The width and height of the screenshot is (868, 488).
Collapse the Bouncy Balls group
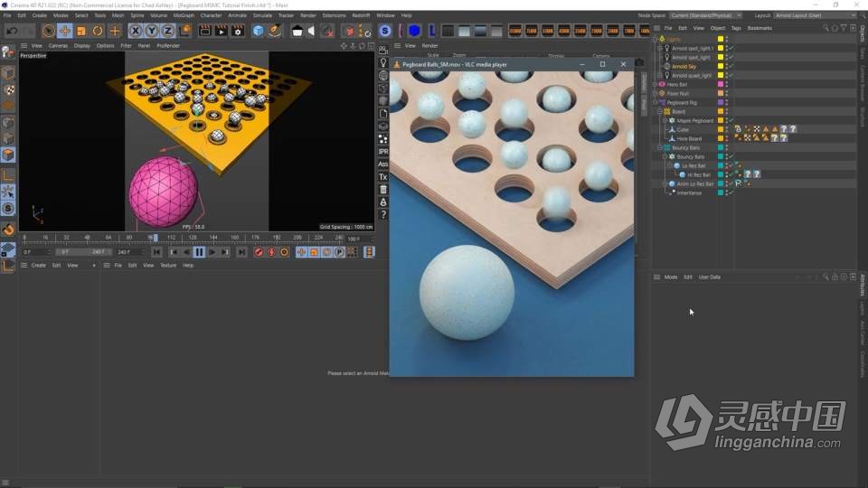point(660,148)
